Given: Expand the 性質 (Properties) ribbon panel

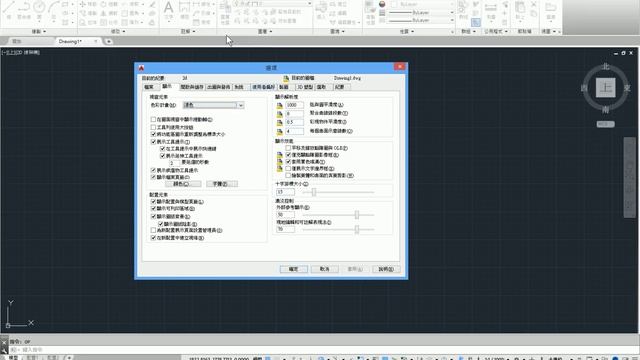Looking at the screenshot, I should pos(407,31).
